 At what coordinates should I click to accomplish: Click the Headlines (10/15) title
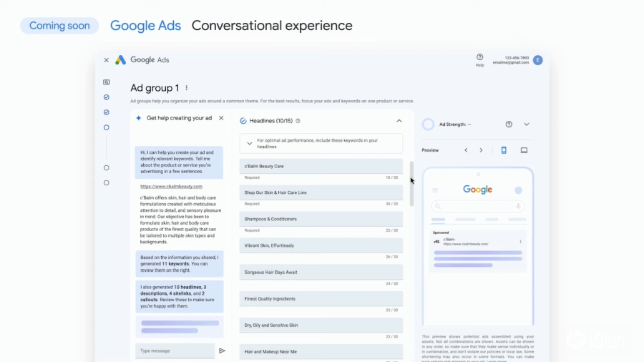tap(271, 121)
